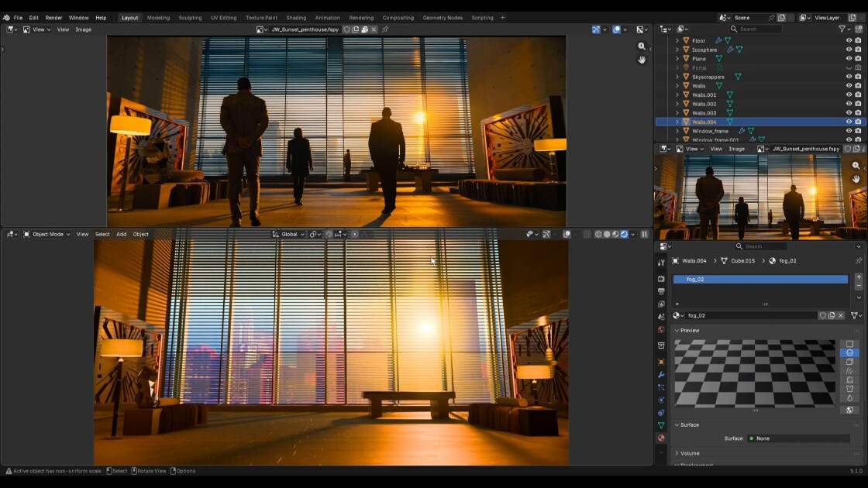Image resolution: width=868 pixels, height=488 pixels.
Task: Remove the selected material slot
Action: pos(859,286)
